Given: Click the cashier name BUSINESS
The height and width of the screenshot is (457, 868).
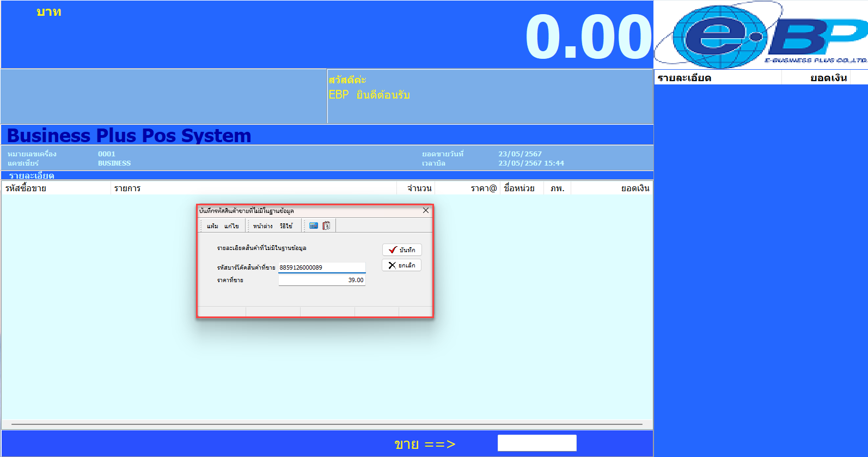Looking at the screenshot, I should [114, 163].
